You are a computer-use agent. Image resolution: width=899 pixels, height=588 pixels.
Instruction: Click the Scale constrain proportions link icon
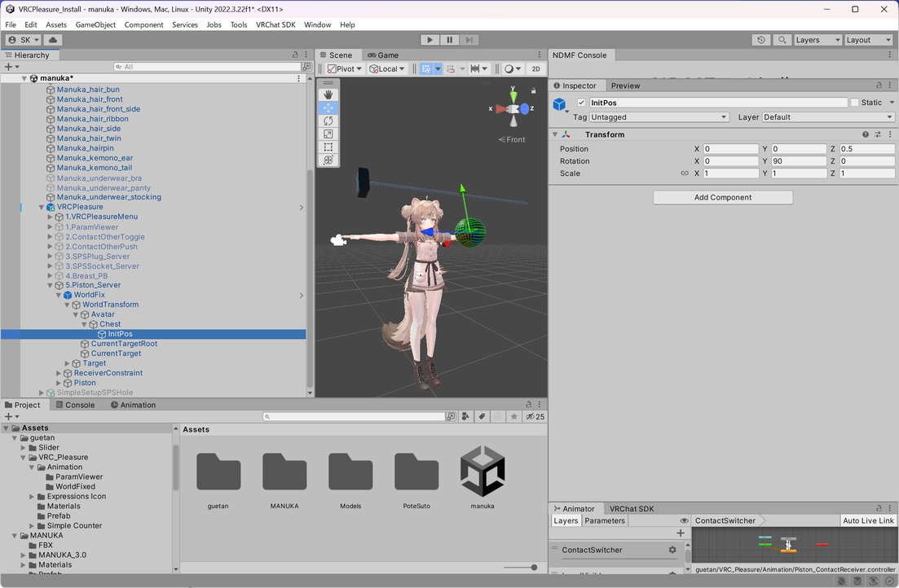point(685,173)
